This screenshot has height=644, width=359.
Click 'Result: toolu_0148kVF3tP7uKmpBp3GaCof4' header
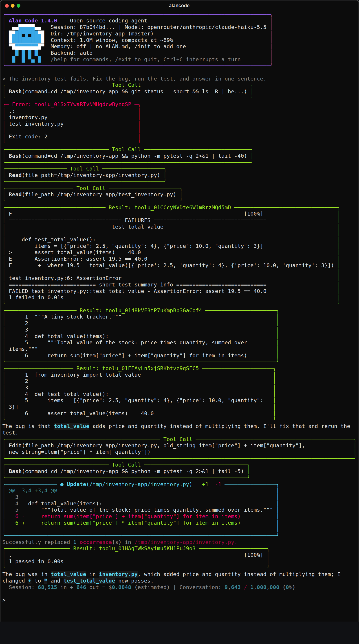coord(141,310)
